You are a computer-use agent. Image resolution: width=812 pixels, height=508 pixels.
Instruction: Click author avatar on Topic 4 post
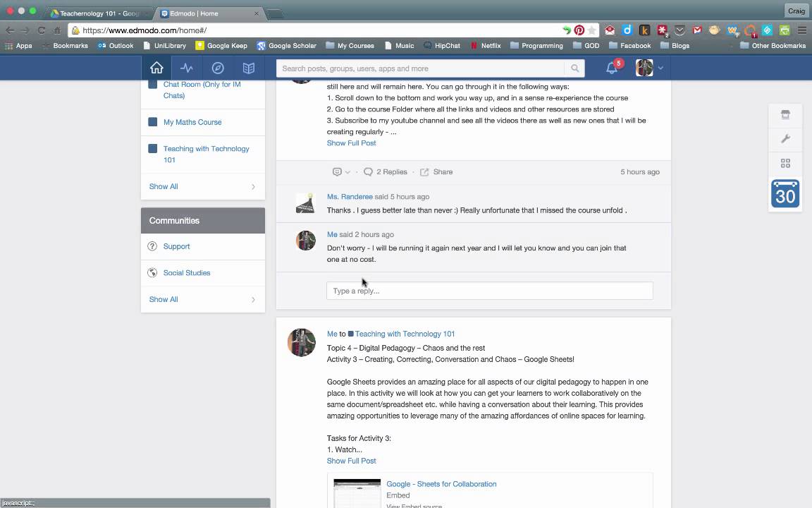[x=302, y=343]
